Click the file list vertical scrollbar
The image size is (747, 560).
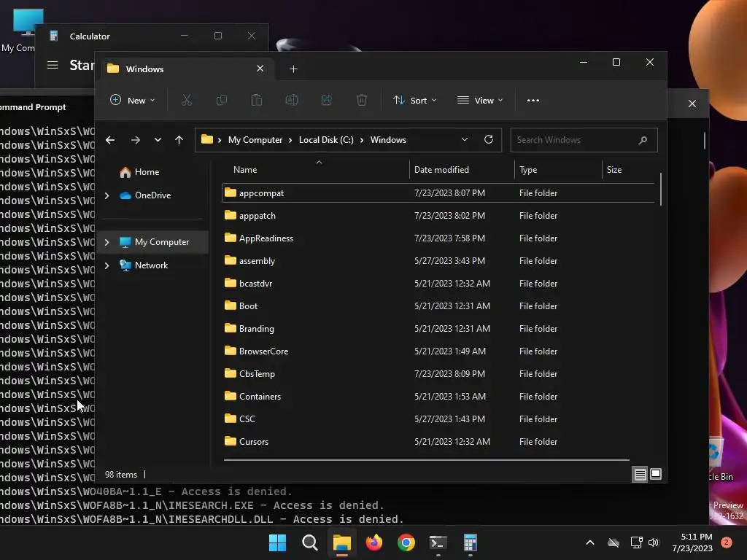click(x=660, y=189)
